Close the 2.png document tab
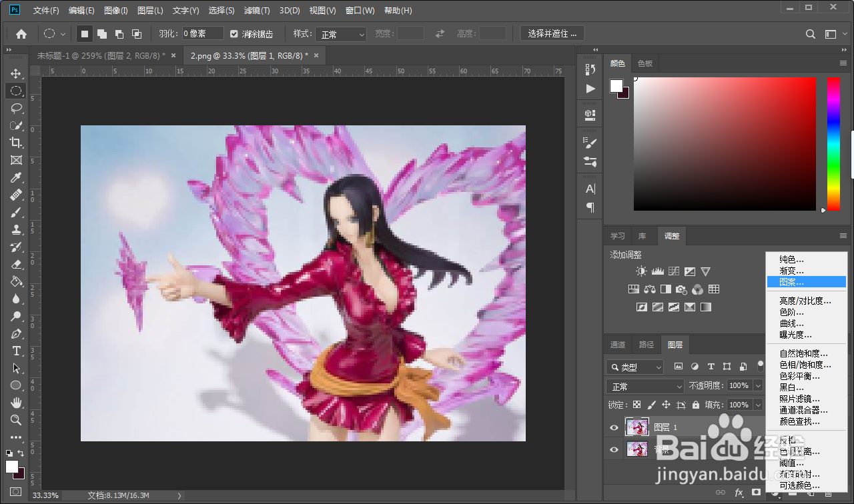The height and width of the screenshot is (504, 854). pos(316,56)
